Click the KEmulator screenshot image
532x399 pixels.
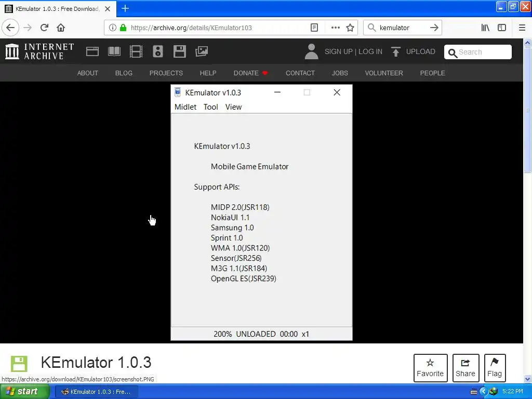point(261,212)
